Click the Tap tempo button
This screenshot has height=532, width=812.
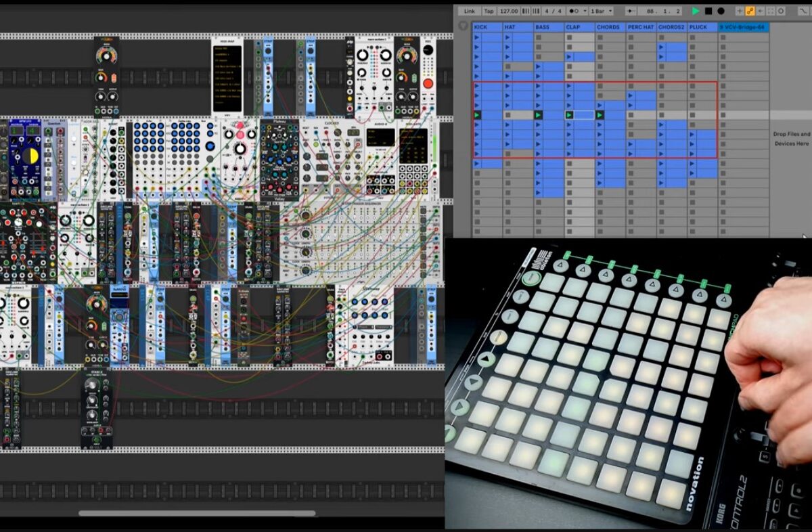click(489, 11)
